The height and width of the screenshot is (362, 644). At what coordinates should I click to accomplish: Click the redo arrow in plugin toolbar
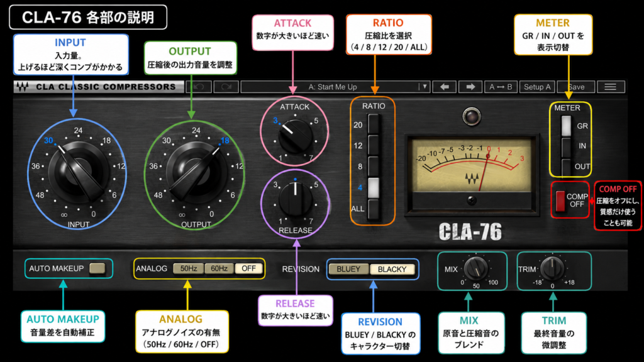click(226, 87)
